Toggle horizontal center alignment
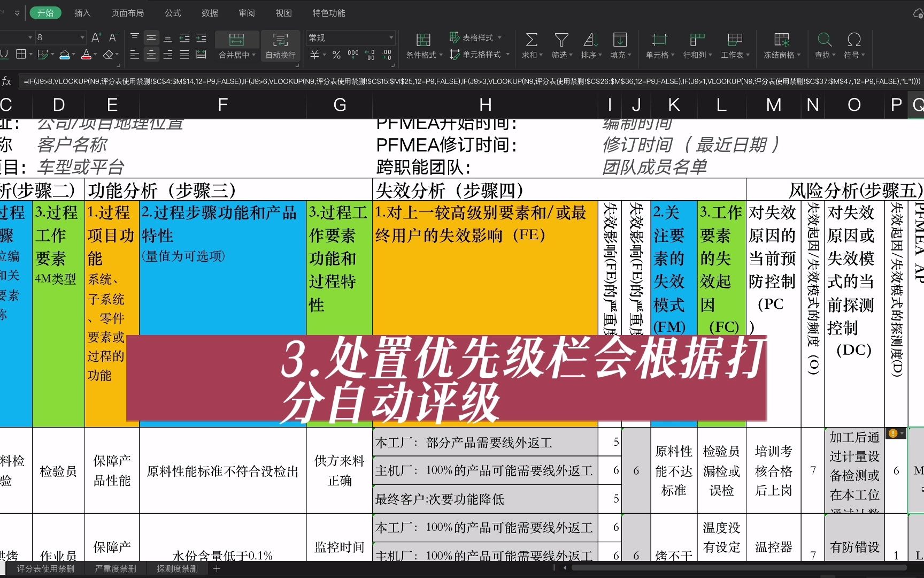Image resolution: width=924 pixels, height=578 pixels. (x=151, y=55)
